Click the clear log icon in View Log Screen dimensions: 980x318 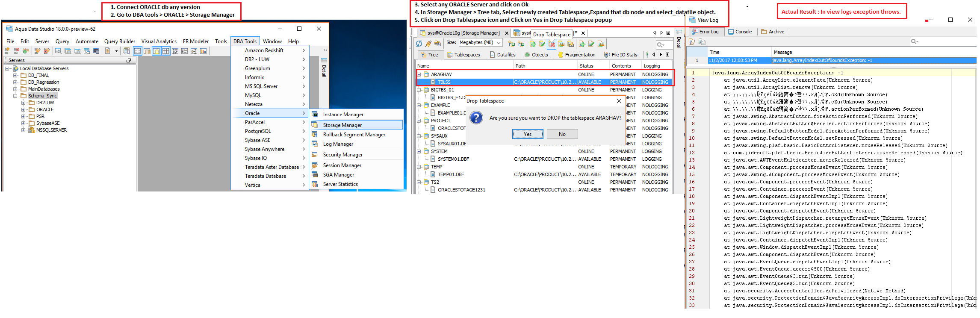click(692, 41)
